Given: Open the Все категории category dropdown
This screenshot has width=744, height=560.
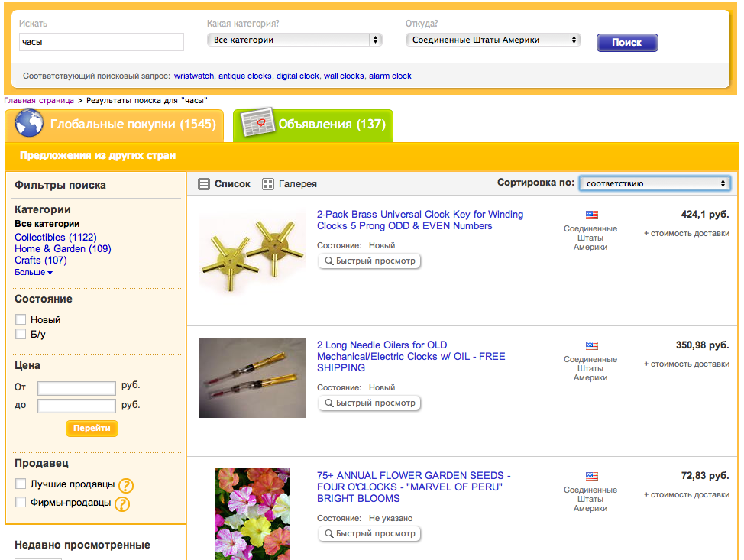Looking at the screenshot, I should coord(296,40).
